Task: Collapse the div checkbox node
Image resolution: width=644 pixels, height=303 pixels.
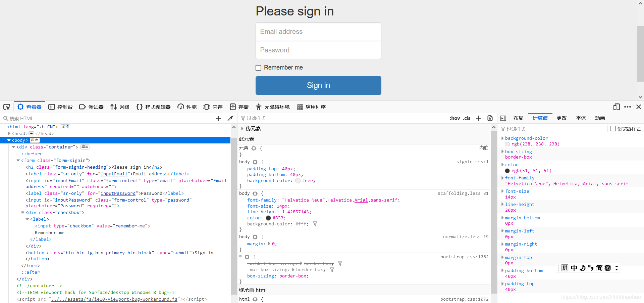Action: 22,212
